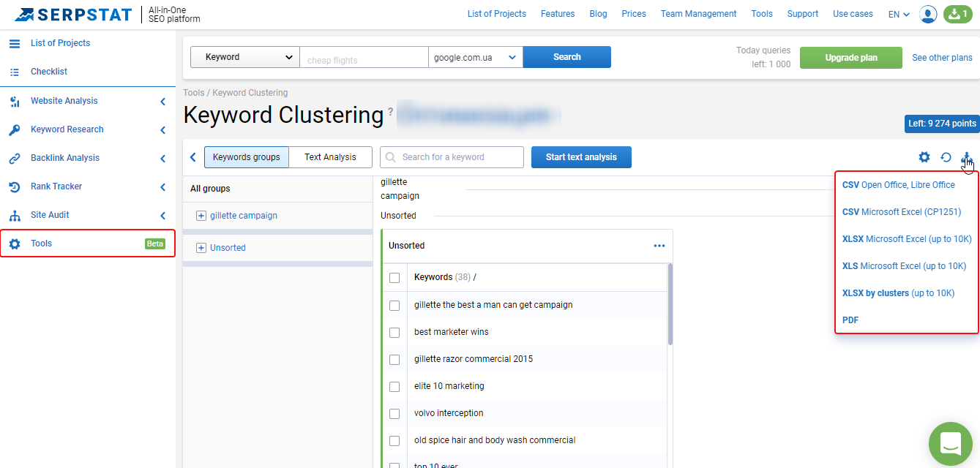Focus the 'Search for a keyword' field

(x=452, y=157)
